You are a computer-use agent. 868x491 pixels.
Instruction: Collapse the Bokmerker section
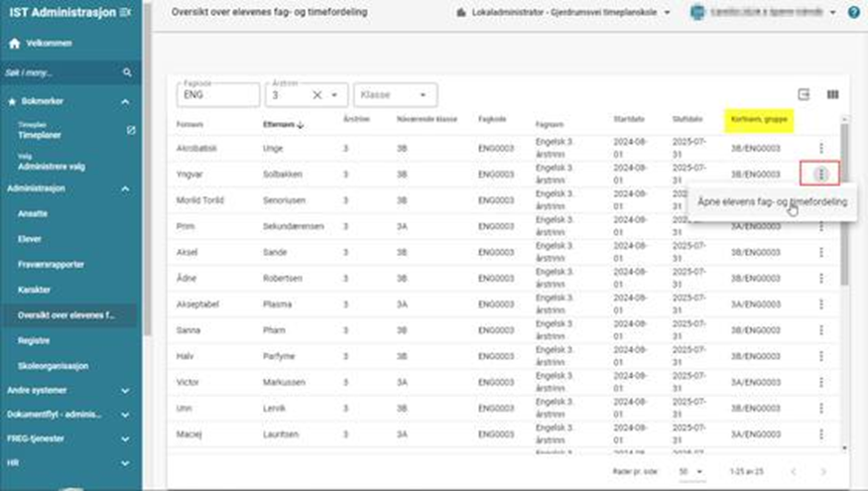[125, 102]
